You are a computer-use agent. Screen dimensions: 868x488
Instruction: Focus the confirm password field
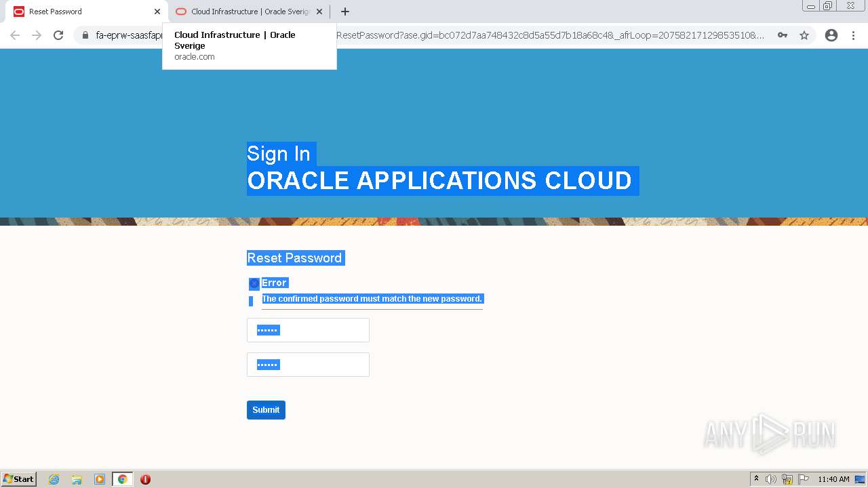point(308,365)
